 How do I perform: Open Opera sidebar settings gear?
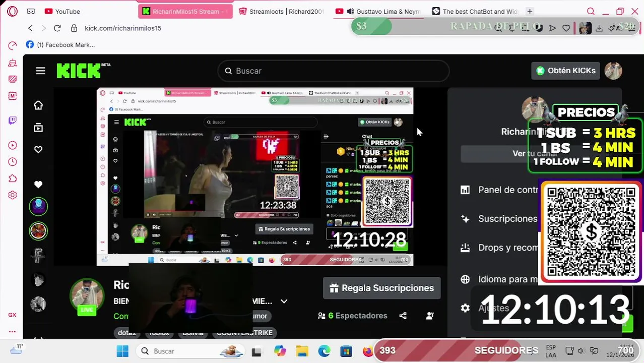point(13,195)
